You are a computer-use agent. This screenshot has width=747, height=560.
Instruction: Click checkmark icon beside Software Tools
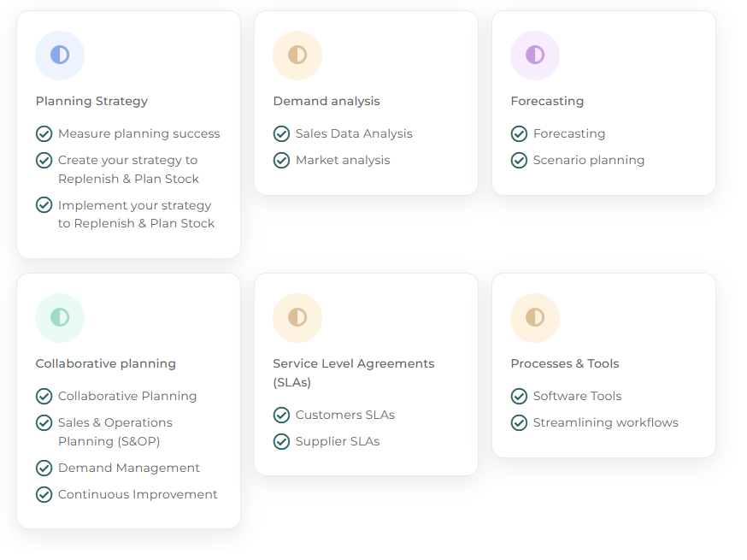coord(520,396)
